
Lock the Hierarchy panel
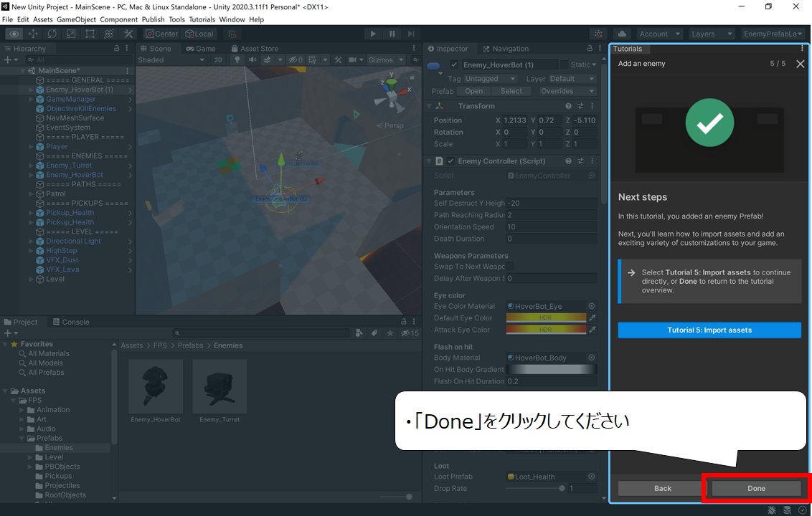pyautogui.click(x=116, y=48)
